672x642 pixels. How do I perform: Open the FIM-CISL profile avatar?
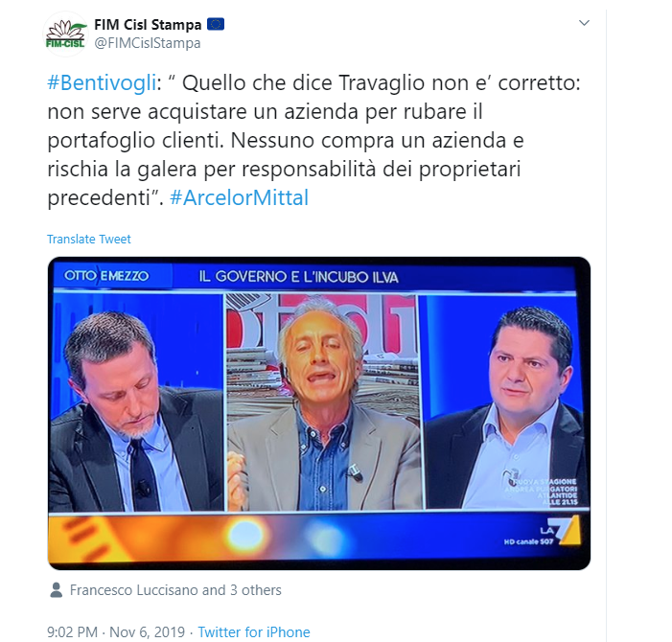point(65,34)
